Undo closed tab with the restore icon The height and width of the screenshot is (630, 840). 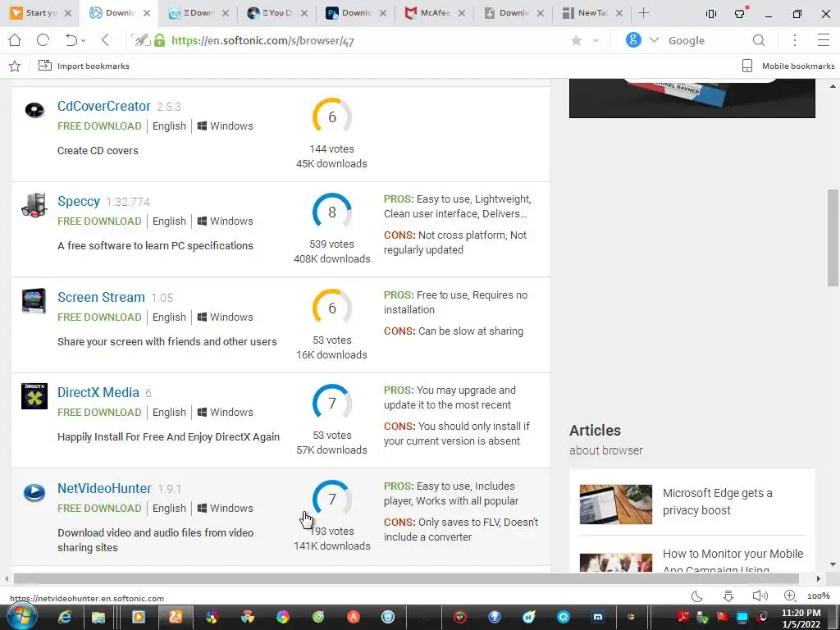[x=71, y=40]
